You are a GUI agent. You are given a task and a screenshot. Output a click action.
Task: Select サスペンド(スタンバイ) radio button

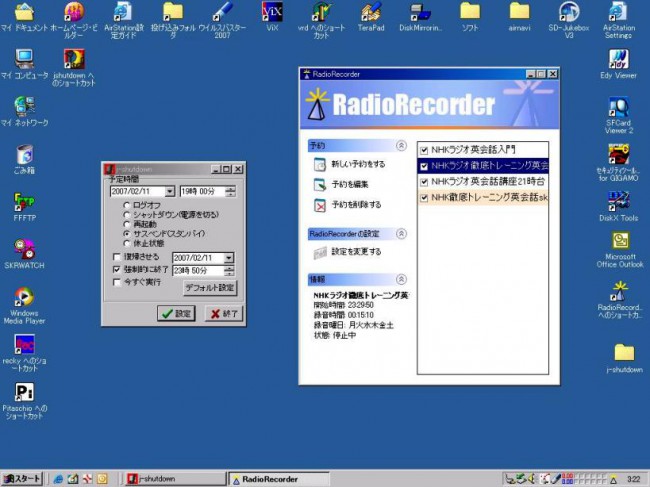(126, 233)
